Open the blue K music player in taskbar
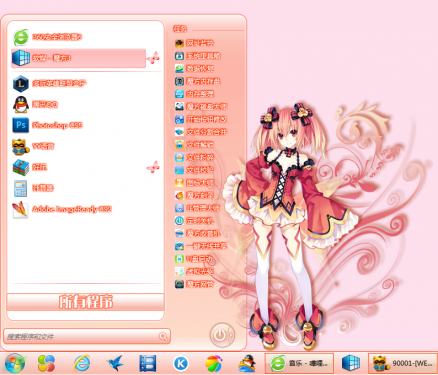 click(181, 363)
